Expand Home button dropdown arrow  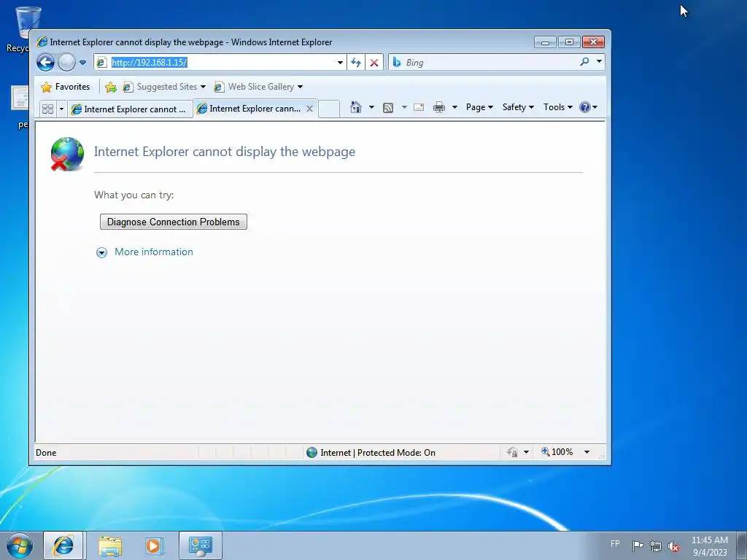(371, 107)
